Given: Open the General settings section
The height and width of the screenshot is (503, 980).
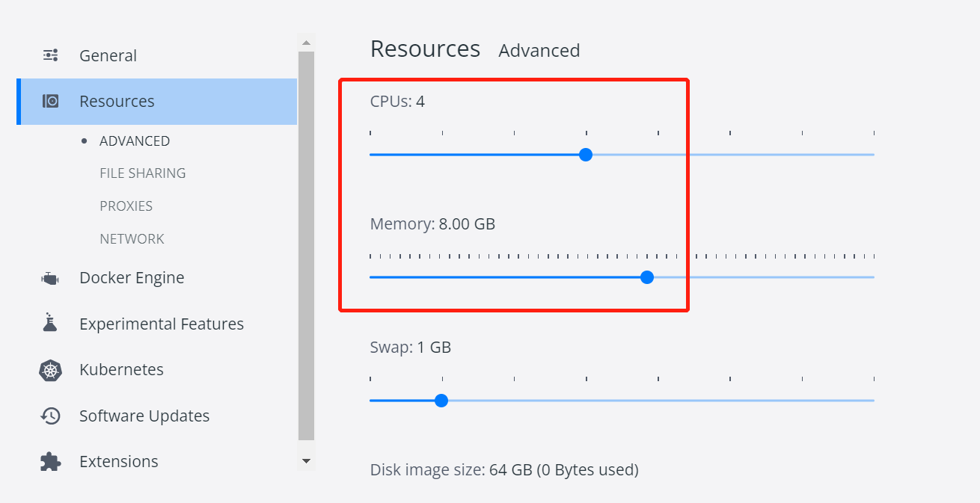Looking at the screenshot, I should pyautogui.click(x=108, y=55).
